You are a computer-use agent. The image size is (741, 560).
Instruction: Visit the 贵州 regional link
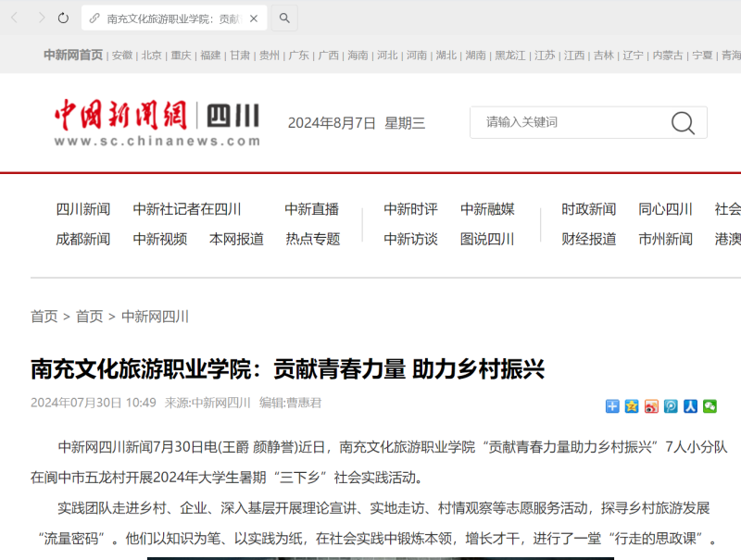click(x=270, y=56)
